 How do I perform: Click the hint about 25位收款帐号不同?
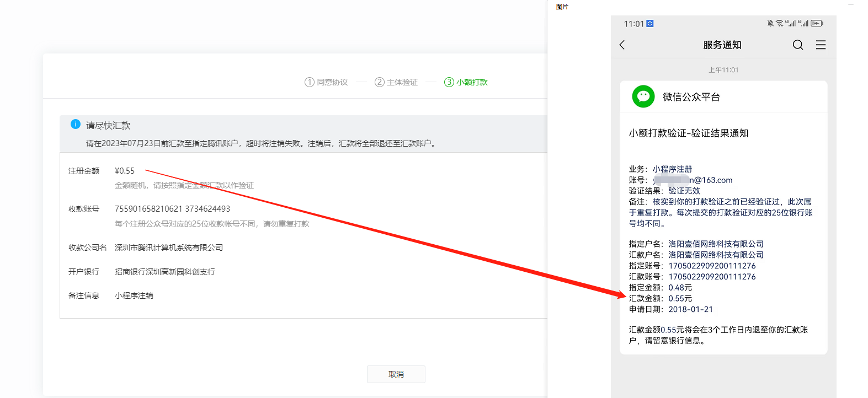pyautogui.click(x=212, y=224)
